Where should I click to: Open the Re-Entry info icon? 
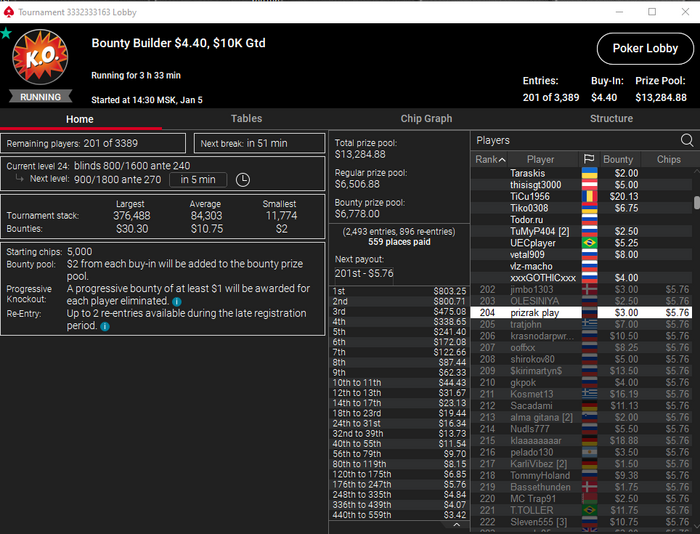(105, 326)
